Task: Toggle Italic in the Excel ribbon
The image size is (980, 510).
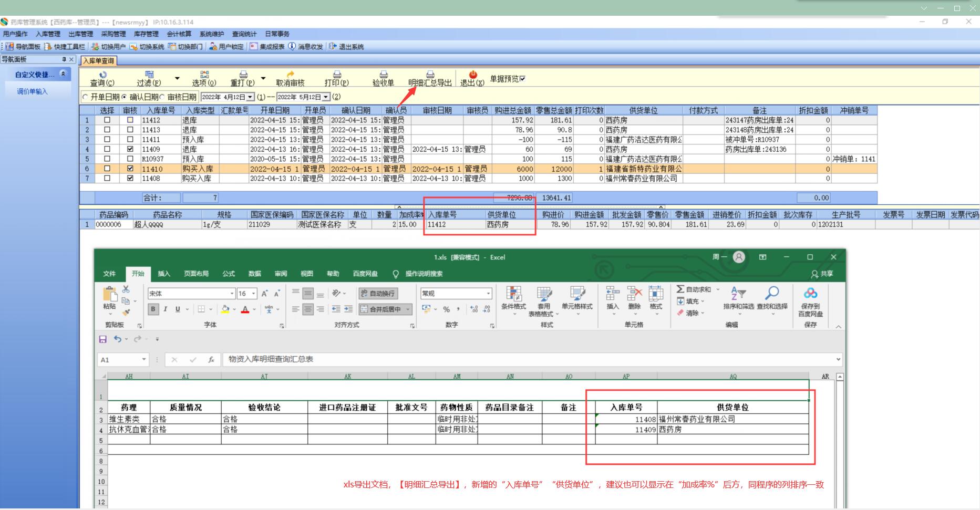Action: tap(165, 309)
